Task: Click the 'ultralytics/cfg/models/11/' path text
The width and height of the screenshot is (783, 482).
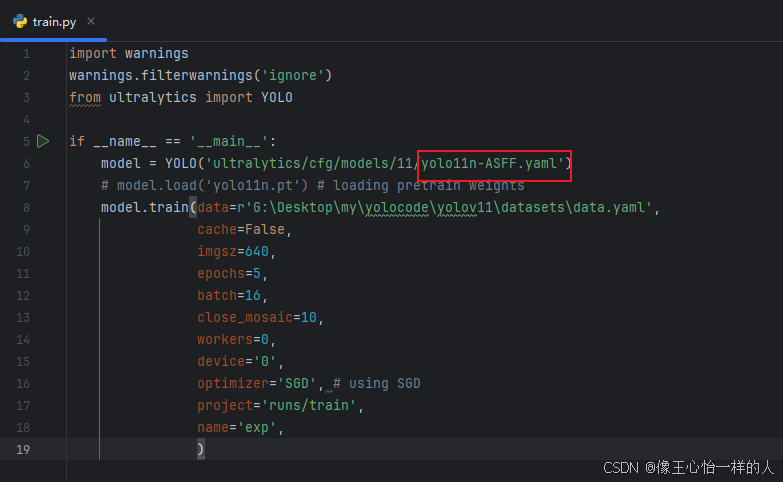Action: coord(317,163)
